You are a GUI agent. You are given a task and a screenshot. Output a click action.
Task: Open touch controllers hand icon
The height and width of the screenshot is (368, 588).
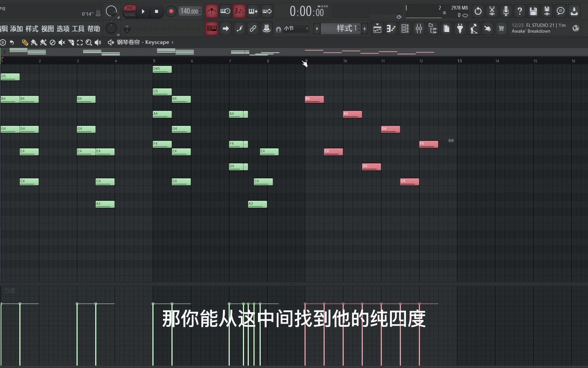pos(488,29)
